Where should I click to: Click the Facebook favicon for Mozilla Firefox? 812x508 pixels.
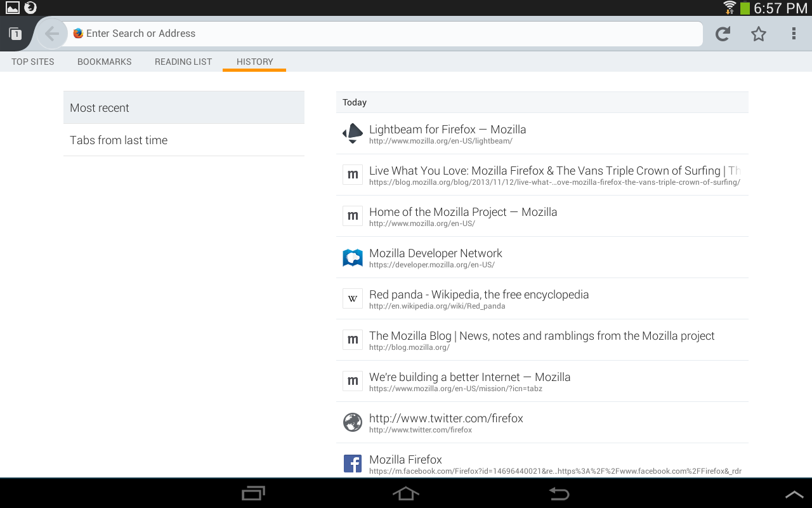pyautogui.click(x=353, y=464)
